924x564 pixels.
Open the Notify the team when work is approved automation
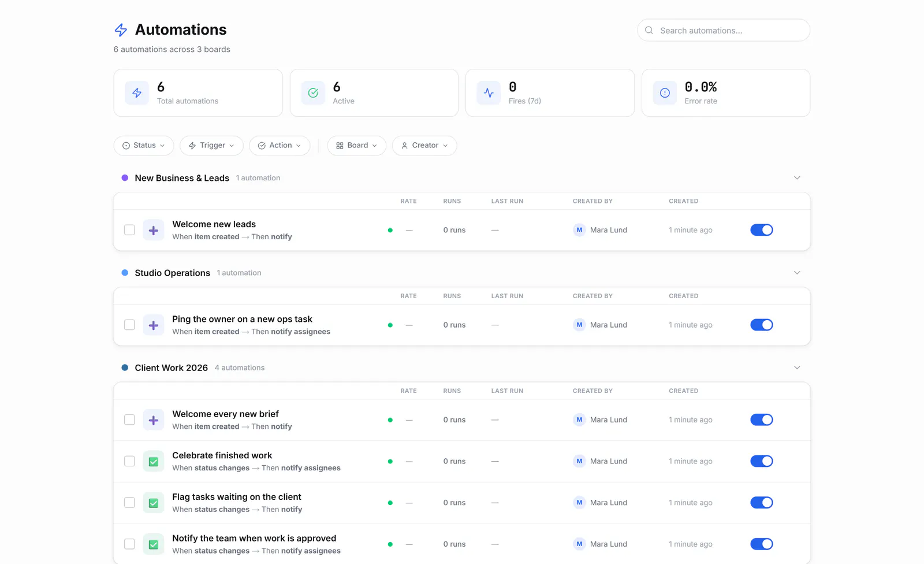[x=254, y=538]
